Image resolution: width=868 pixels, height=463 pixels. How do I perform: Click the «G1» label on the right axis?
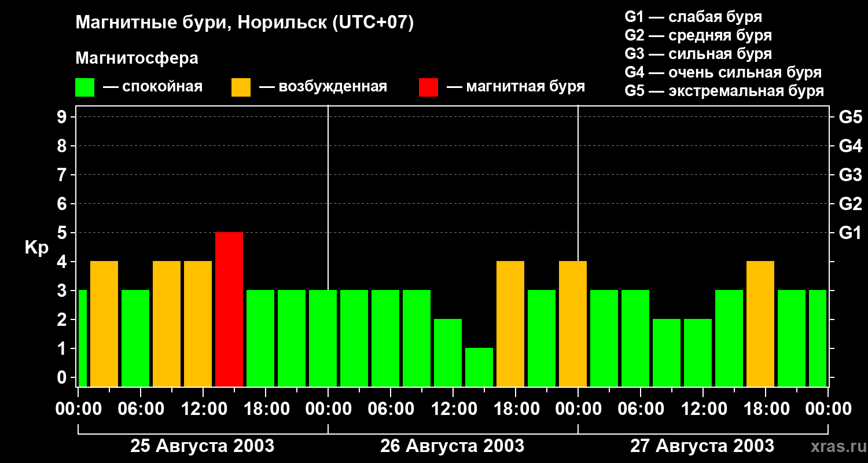[x=850, y=233]
